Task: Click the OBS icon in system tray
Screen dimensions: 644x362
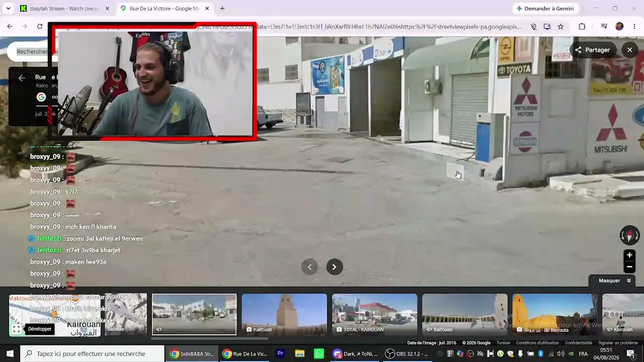Action: [x=470, y=353]
